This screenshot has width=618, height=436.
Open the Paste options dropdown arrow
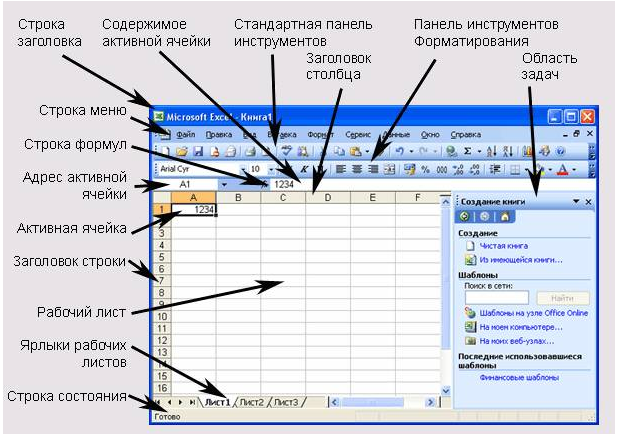coord(367,152)
